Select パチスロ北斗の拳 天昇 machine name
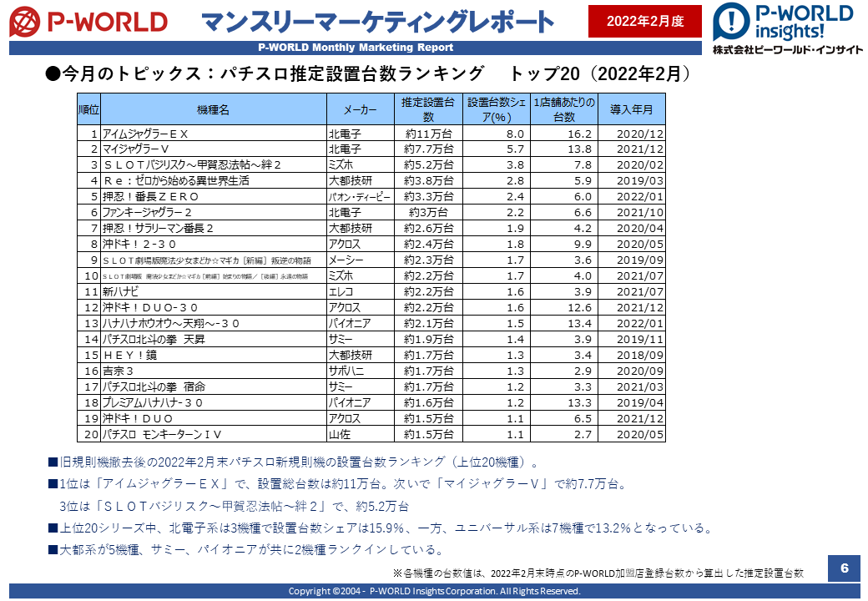The width and height of the screenshot is (868, 601). [154, 340]
